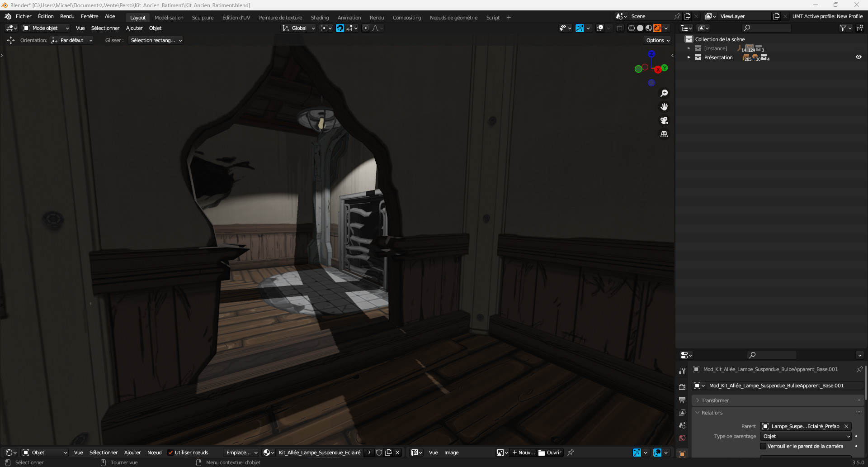Image resolution: width=868 pixels, height=467 pixels.
Task: Open the Édition menu
Action: [x=46, y=16]
